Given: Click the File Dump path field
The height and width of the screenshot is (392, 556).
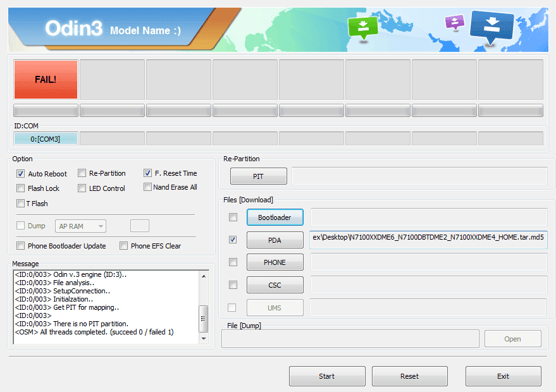Looking at the screenshot, I should tap(350, 339).
